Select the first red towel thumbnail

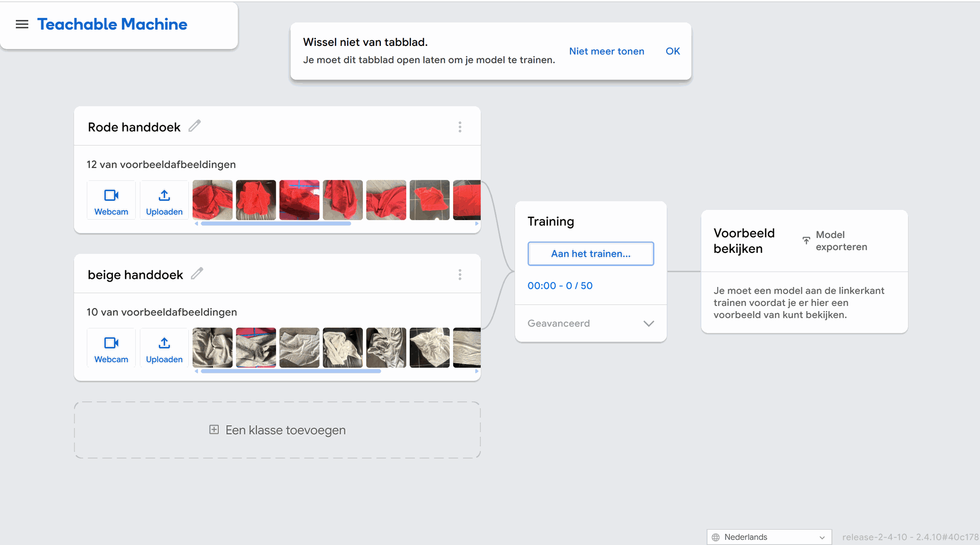click(212, 200)
